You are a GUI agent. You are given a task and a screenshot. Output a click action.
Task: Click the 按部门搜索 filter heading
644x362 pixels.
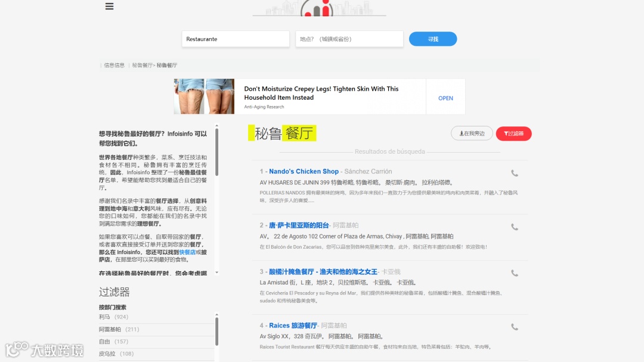click(113, 307)
